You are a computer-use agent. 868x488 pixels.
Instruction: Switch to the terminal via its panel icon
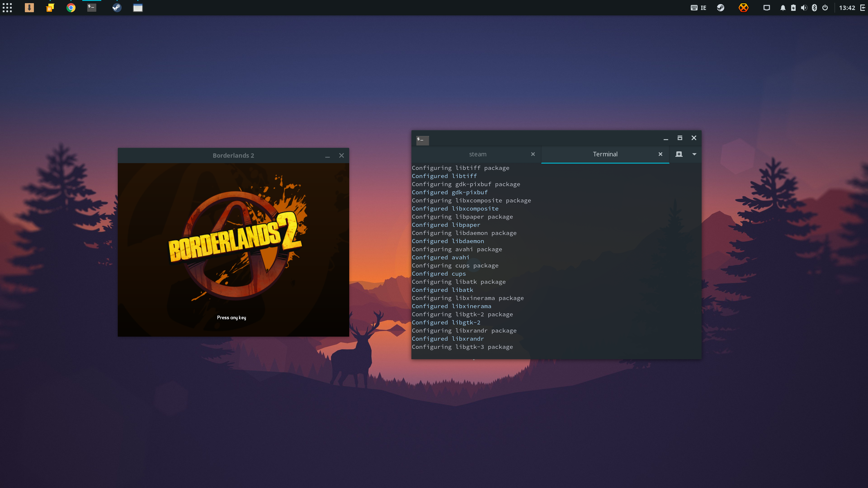[x=92, y=8]
